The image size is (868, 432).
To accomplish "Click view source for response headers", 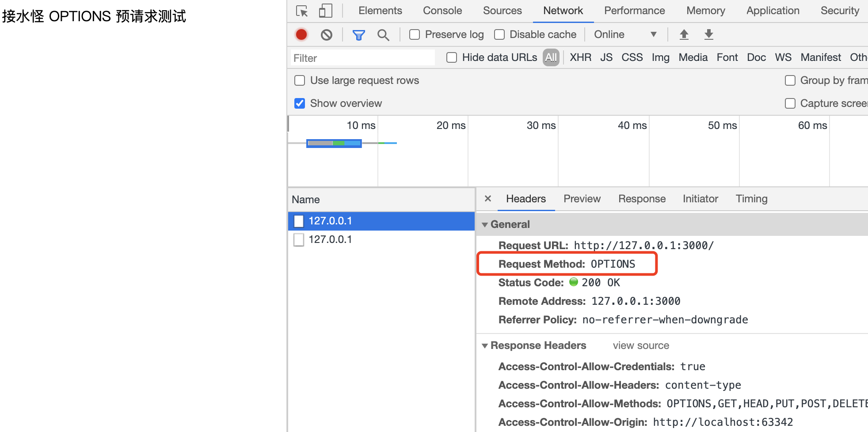I will click(640, 345).
